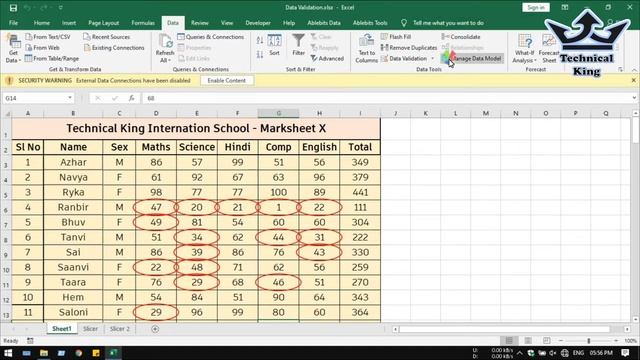
Task: Open the Get Data menu button
Action: [x=13, y=49]
